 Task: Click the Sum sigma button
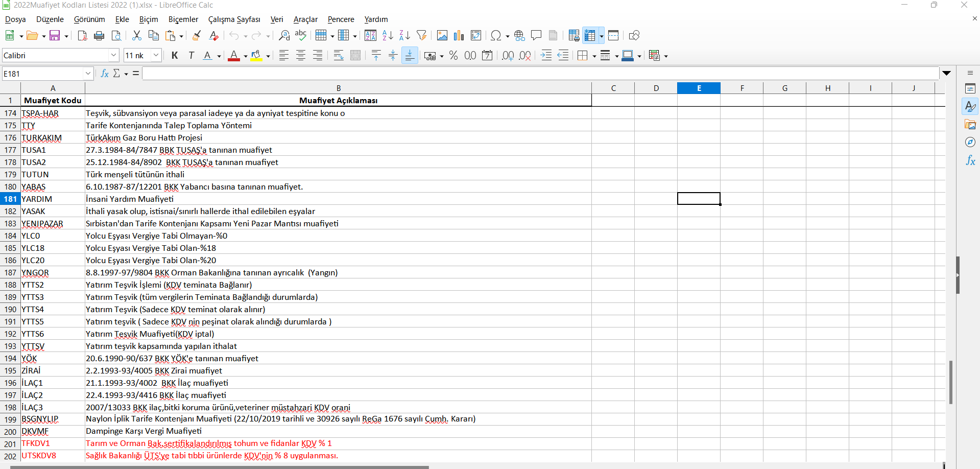[116, 74]
